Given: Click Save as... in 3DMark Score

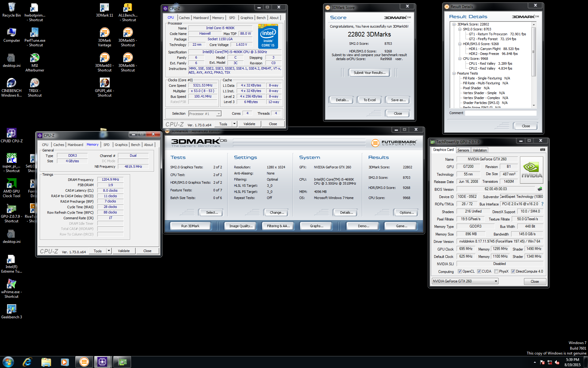Looking at the screenshot, I should pyautogui.click(x=398, y=100).
